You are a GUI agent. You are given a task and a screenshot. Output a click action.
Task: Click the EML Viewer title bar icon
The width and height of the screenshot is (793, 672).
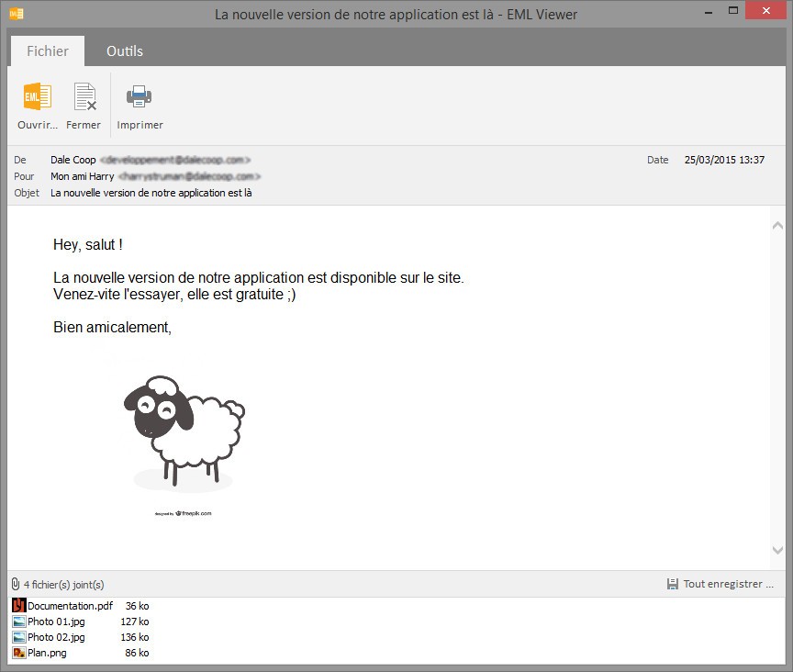17,14
